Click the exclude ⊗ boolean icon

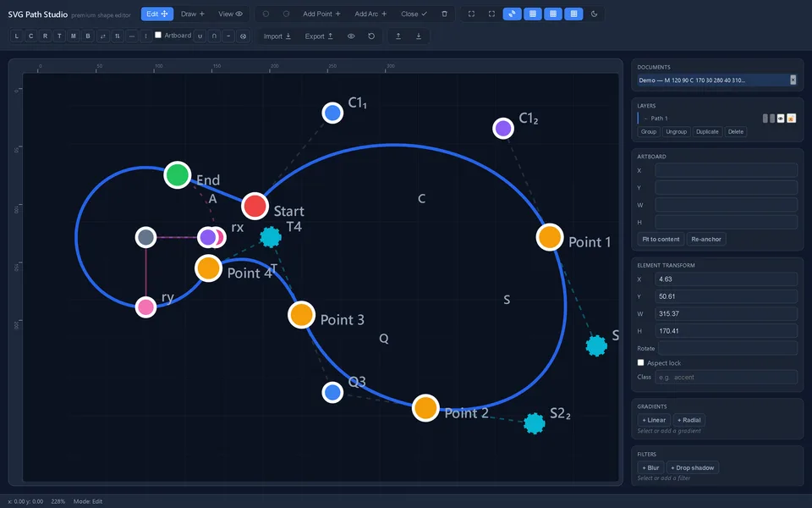click(x=243, y=36)
